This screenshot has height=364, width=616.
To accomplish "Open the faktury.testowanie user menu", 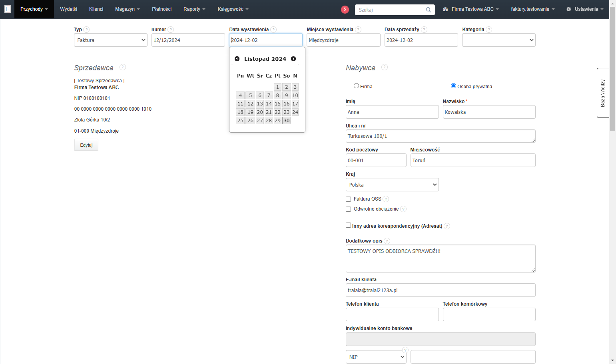I will coord(532,9).
